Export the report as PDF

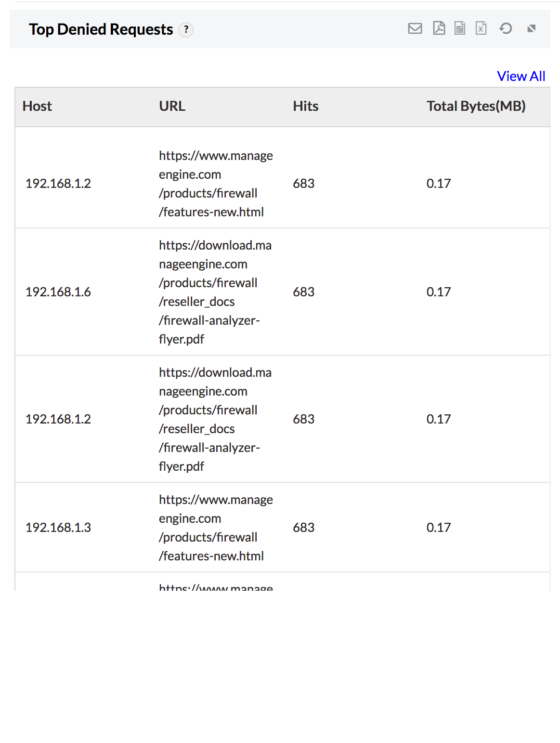point(439,29)
